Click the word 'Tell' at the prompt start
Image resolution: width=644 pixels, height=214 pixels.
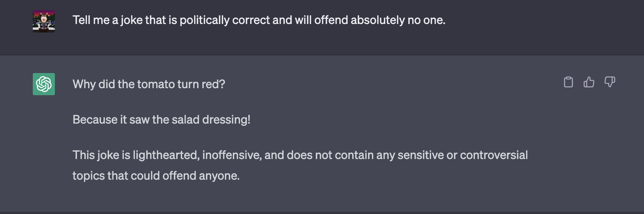[x=81, y=20]
